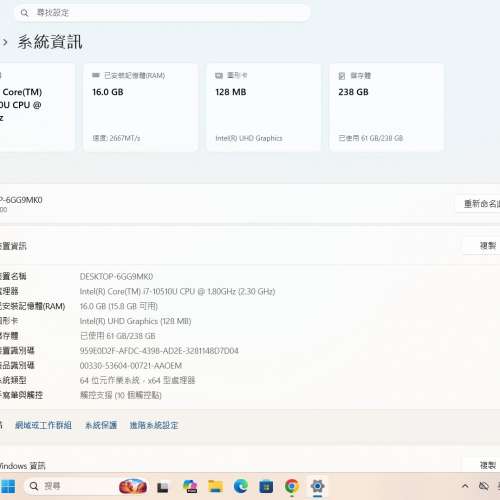Open Microsoft Store from the taskbar
Screen dimensions: 500x500
point(266,487)
